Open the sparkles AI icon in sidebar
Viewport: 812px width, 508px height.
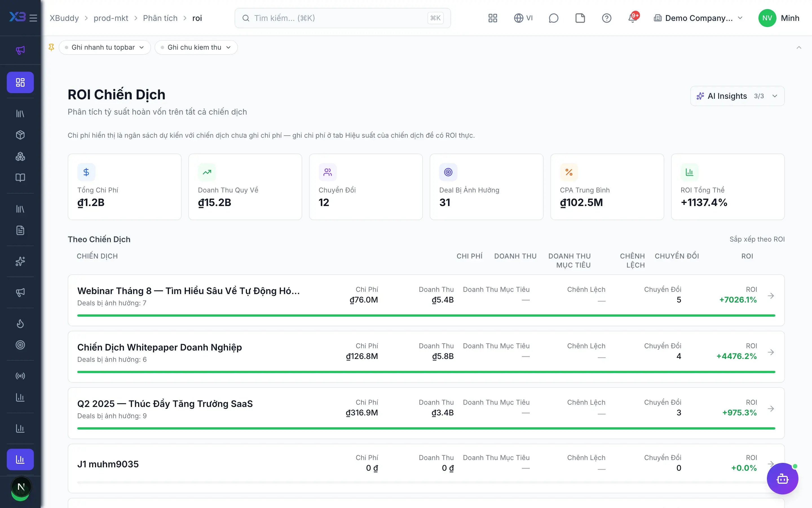(x=20, y=261)
